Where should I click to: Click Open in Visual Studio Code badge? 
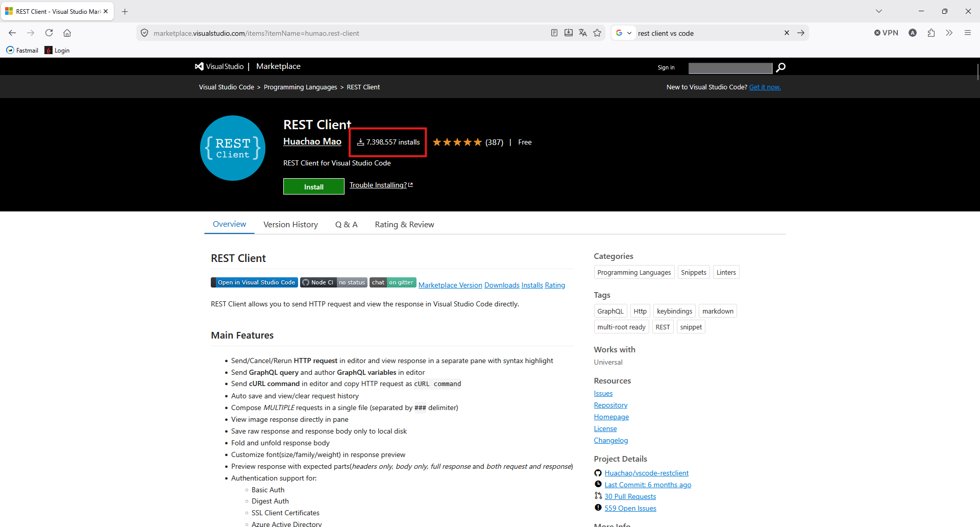[254, 282]
